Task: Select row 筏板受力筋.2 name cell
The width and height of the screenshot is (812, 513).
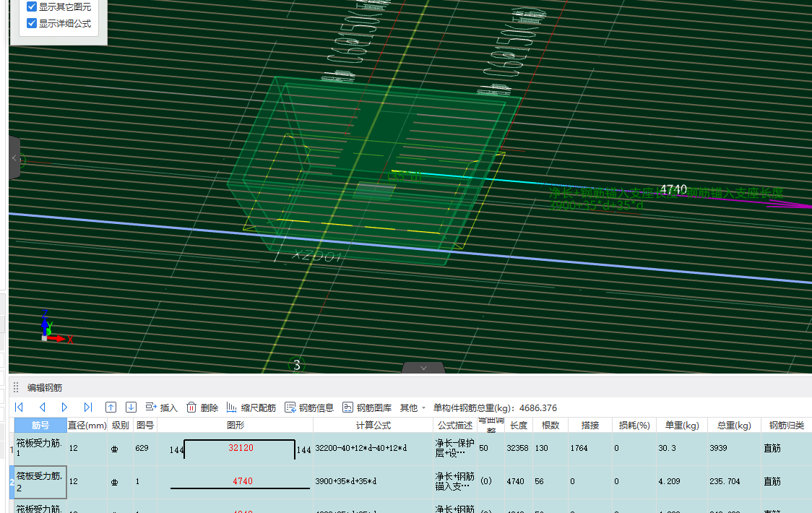Action: [40, 482]
